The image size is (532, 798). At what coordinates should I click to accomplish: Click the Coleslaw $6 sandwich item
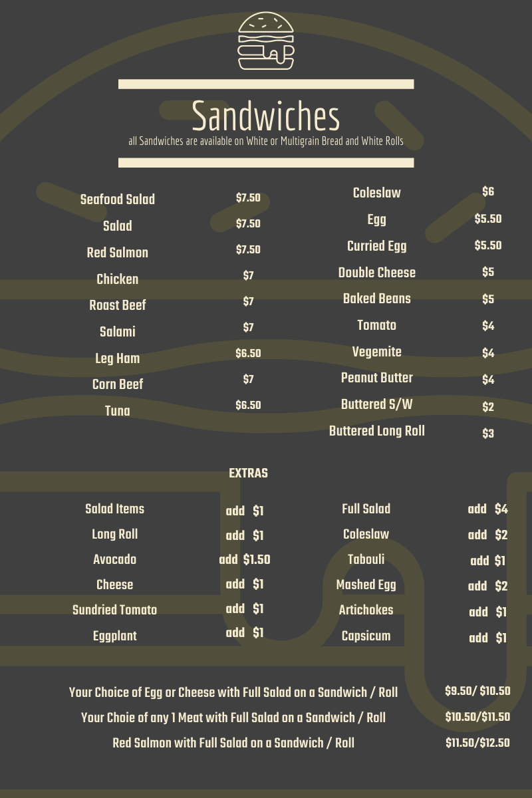[x=377, y=193]
